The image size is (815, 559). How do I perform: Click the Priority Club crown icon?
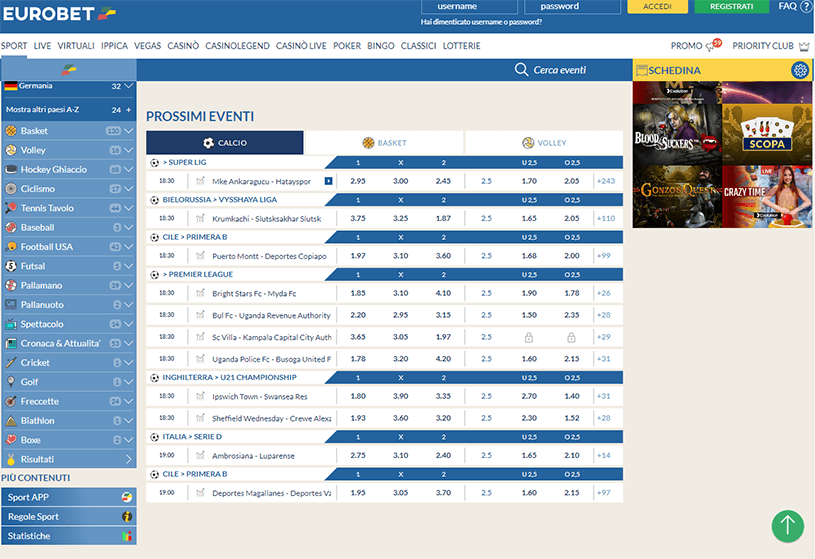pyautogui.click(x=804, y=46)
